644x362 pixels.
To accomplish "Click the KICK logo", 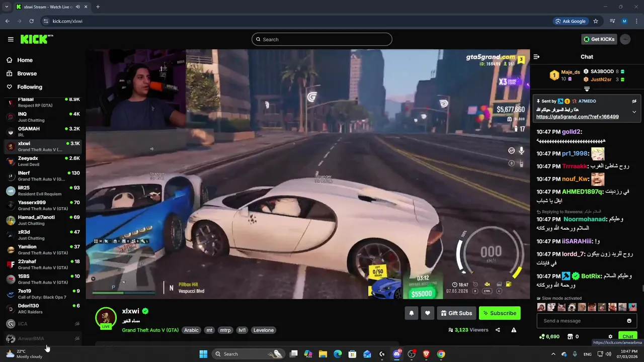I will (x=37, y=39).
